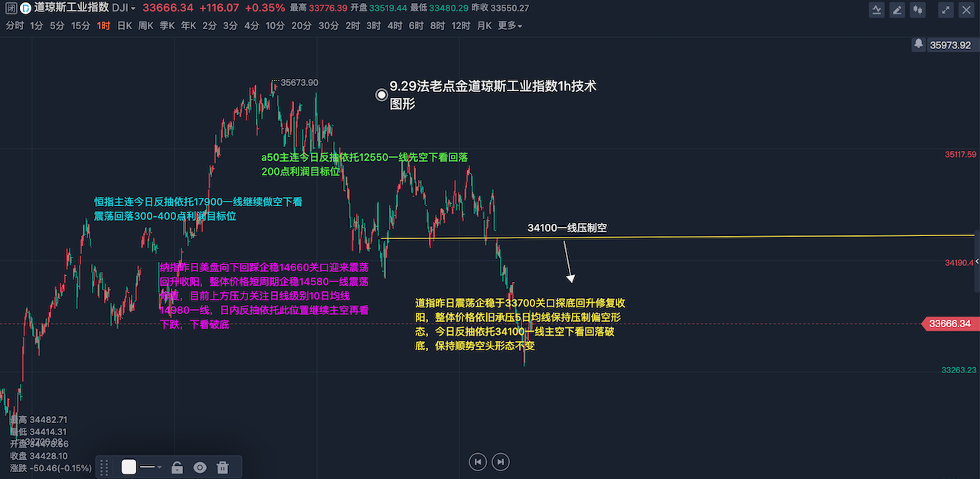980x479 pixels.
Task: Open the candlestick chart style icon
Action: 917,9
